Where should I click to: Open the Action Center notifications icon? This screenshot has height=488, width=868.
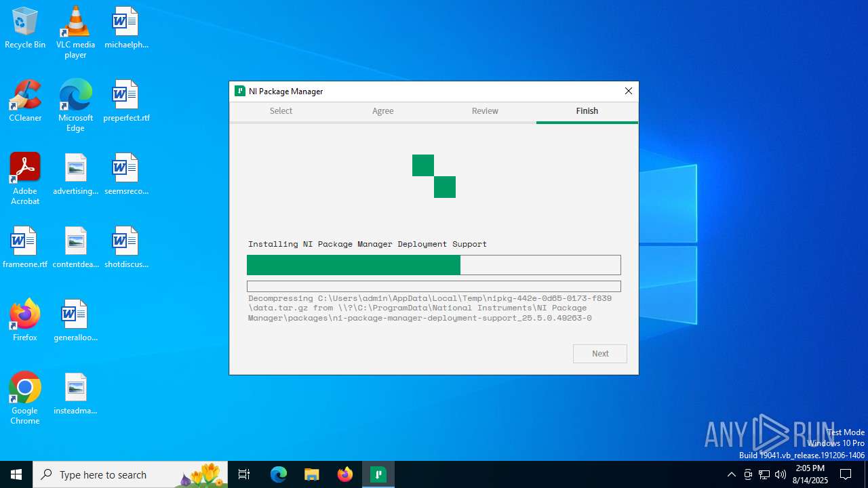pyautogui.click(x=846, y=474)
